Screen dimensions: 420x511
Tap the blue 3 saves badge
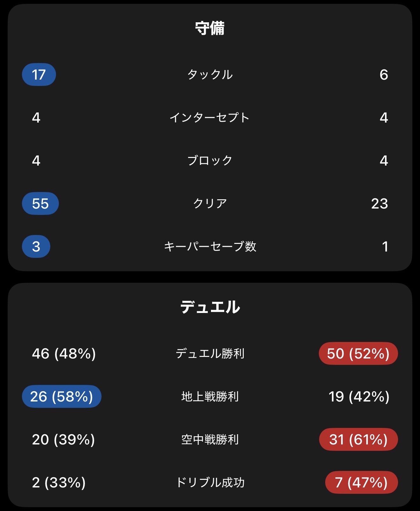click(x=36, y=246)
